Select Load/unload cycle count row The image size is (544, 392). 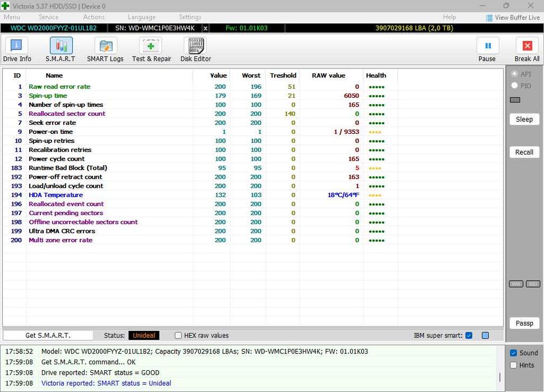(253, 186)
